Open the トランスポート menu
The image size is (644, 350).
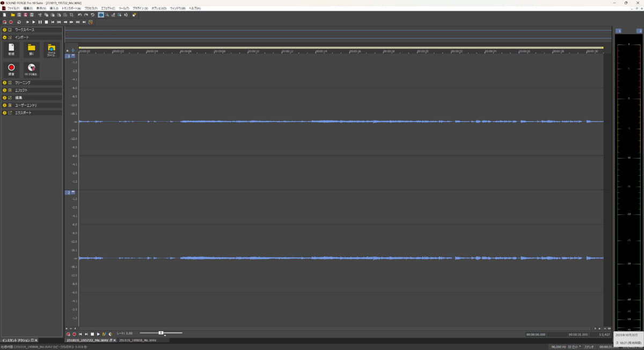coord(72,9)
